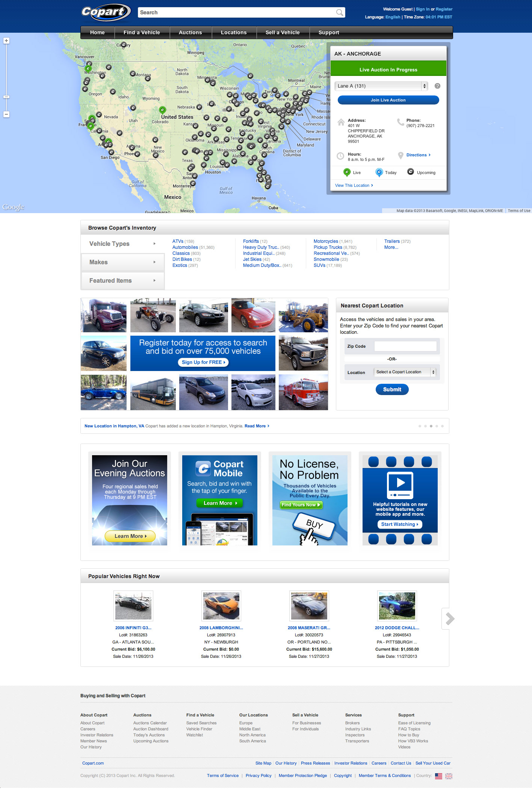Open the Sell a Vehicle menu
This screenshot has height=789, width=532.
pyautogui.click(x=283, y=33)
